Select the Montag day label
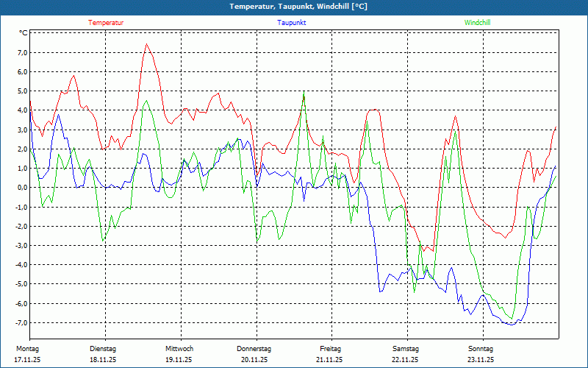This screenshot has height=368, width=588. tap(27, 348)
